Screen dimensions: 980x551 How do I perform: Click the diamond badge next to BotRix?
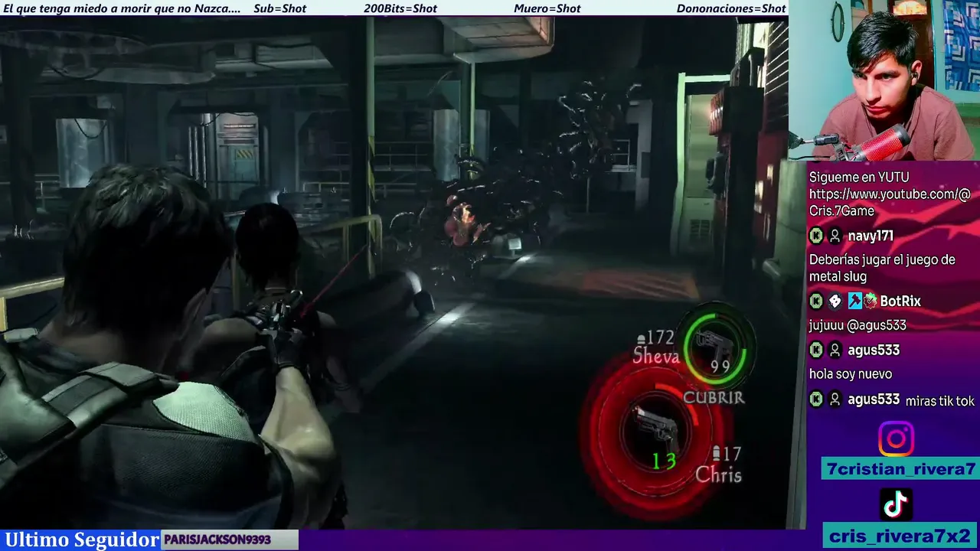[835, 301]
